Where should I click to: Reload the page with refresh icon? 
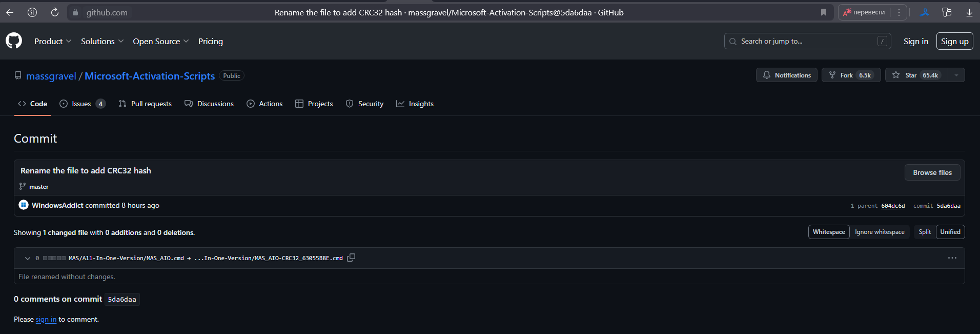pyautogui.click(x=55, y=12)
